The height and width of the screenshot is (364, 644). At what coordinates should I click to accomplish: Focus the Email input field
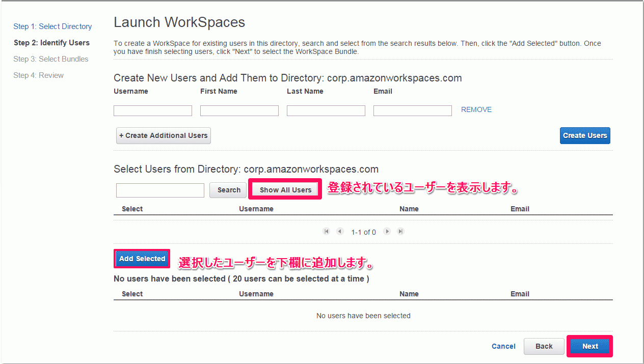click(x=413, y=110)
